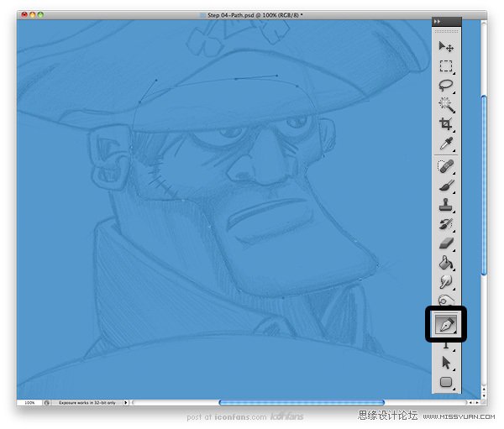The height and width of the screenshot is (429, 504).
Task: Pick the Magic Wand tool
Action: pyautogui.click(x=446, y=104)
